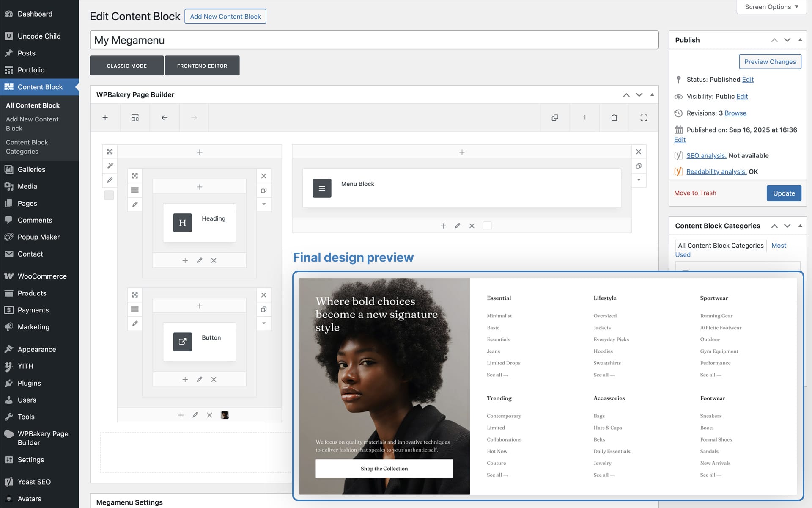Viewport: 812px width, 508px height.
Task: Toggle the Publish panel collapse triangle
Action: pos(800,40)
